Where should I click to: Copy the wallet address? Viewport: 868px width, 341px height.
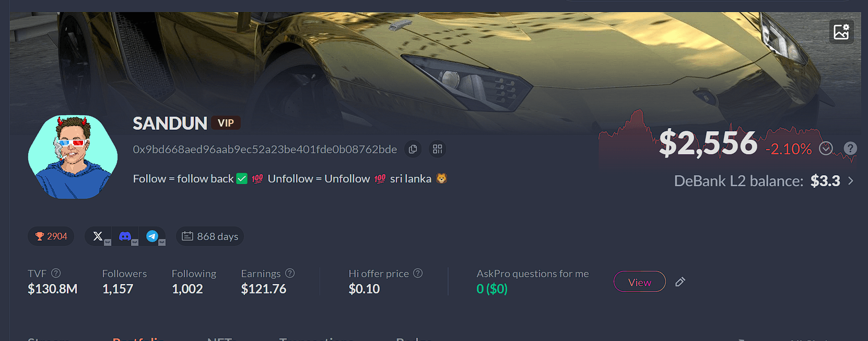[413, 149]
